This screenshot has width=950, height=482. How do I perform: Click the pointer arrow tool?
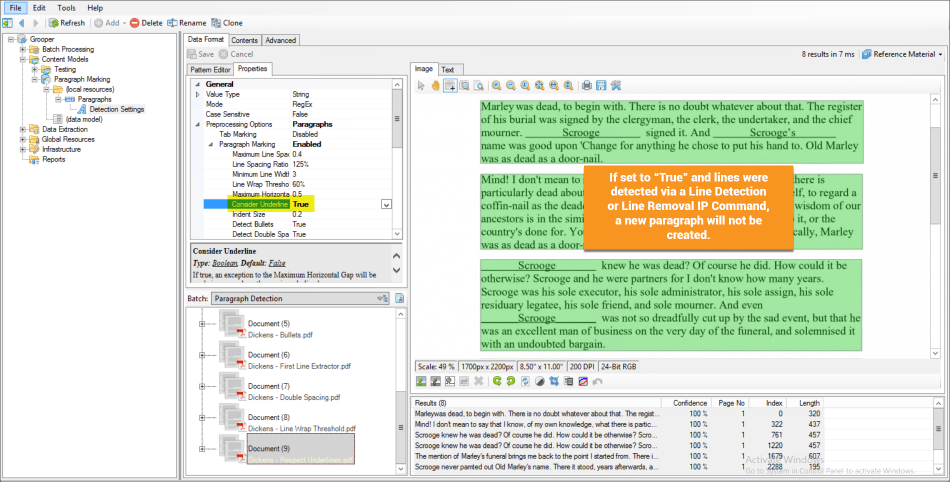[x=422, y=86]
